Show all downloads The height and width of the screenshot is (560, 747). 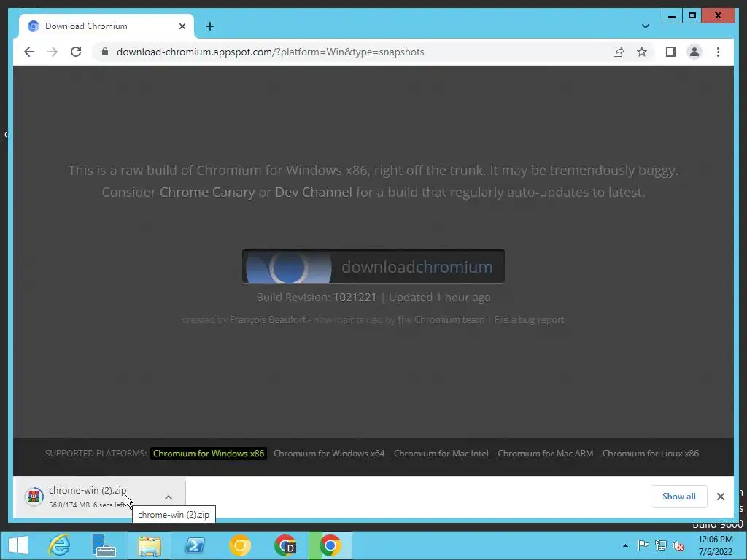click(678, 496)
